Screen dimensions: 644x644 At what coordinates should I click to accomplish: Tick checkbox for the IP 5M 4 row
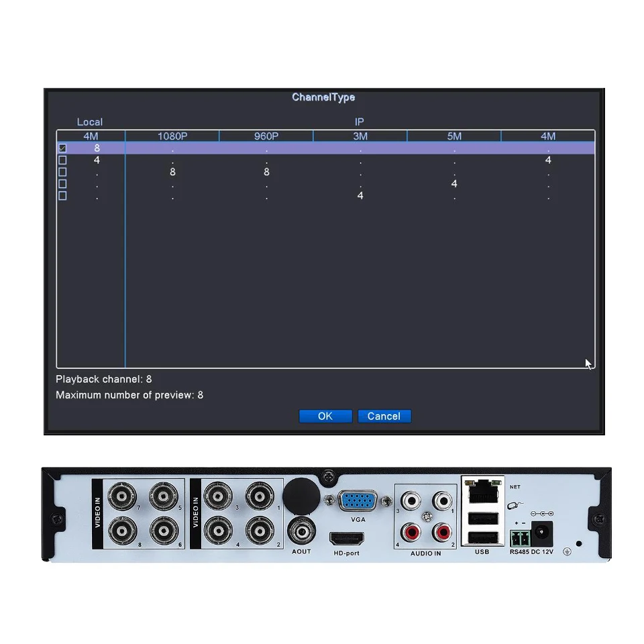[x=62, y=184]
